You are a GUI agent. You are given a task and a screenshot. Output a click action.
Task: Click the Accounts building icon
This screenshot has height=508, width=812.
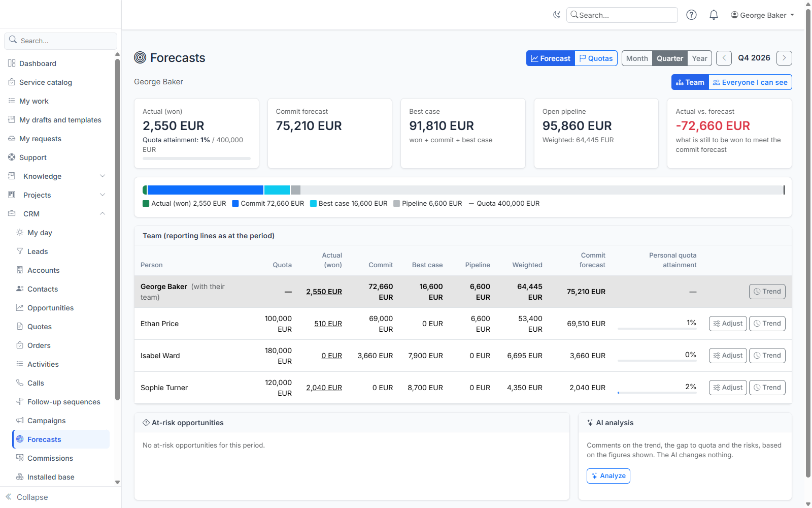pos(20,270)
